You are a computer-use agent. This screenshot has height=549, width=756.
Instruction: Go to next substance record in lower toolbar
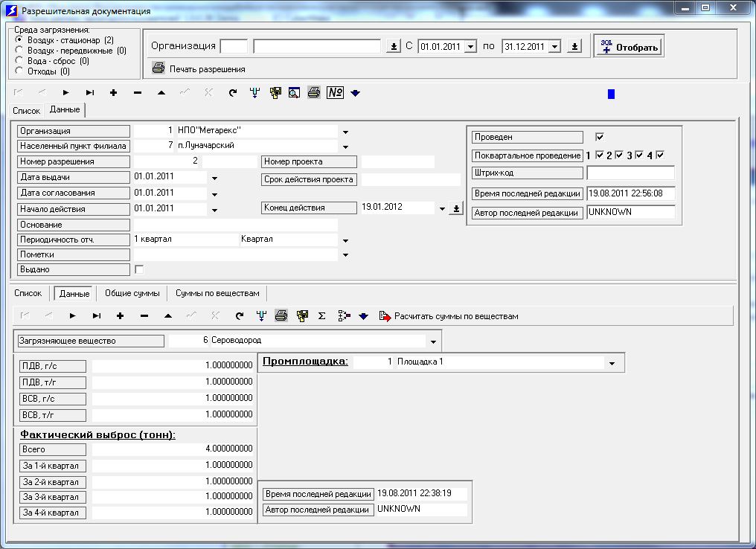(72, 315)
